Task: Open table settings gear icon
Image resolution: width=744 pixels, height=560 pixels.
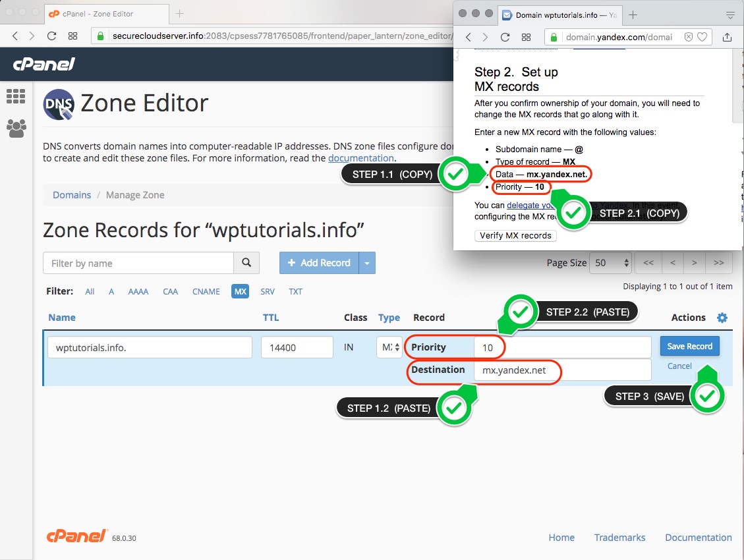Action: click(722, 318)
